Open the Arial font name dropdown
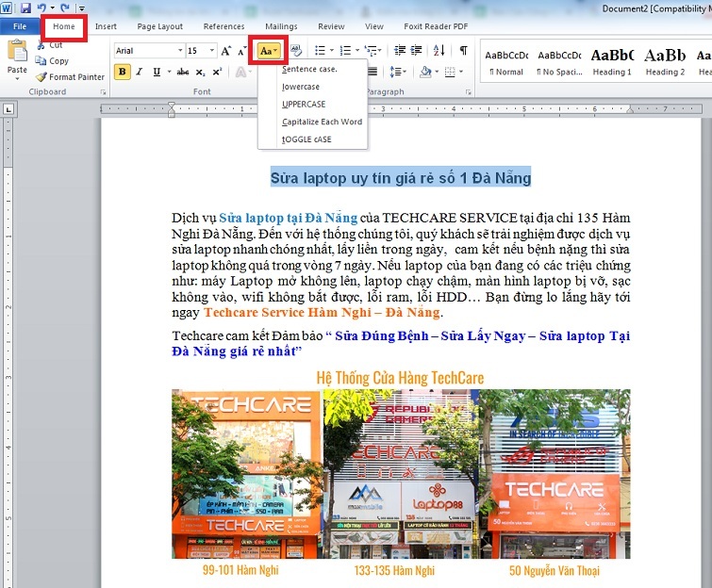Screen dimensions: 712x588 click(x=180, y=50)
